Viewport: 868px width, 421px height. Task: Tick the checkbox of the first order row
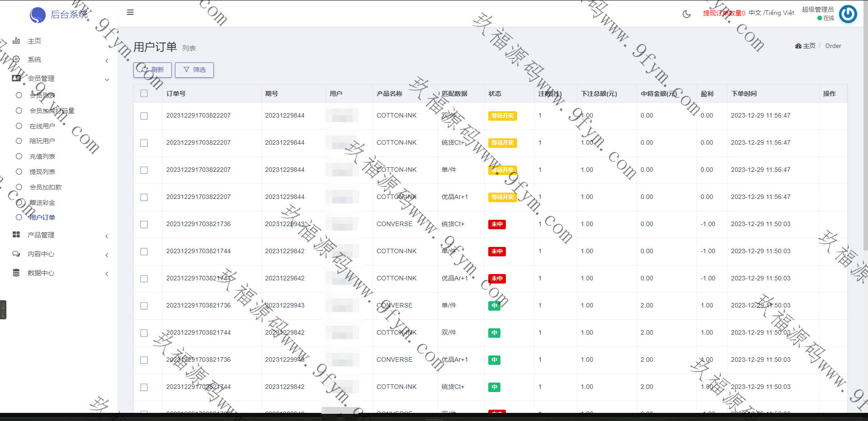144,116
